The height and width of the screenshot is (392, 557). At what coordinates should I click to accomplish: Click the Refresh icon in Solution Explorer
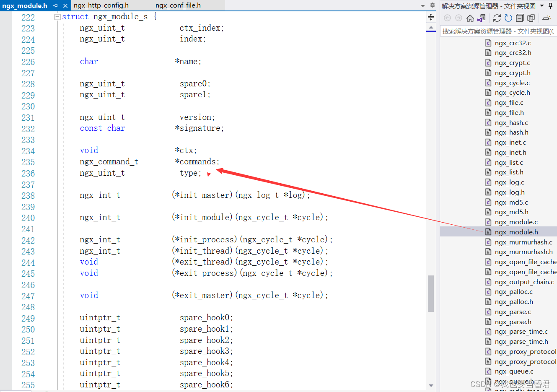508,18
